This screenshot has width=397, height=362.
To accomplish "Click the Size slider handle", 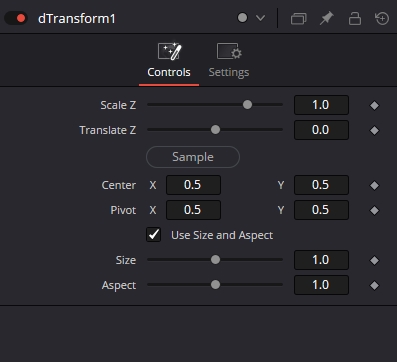I will tap(215, 259).
